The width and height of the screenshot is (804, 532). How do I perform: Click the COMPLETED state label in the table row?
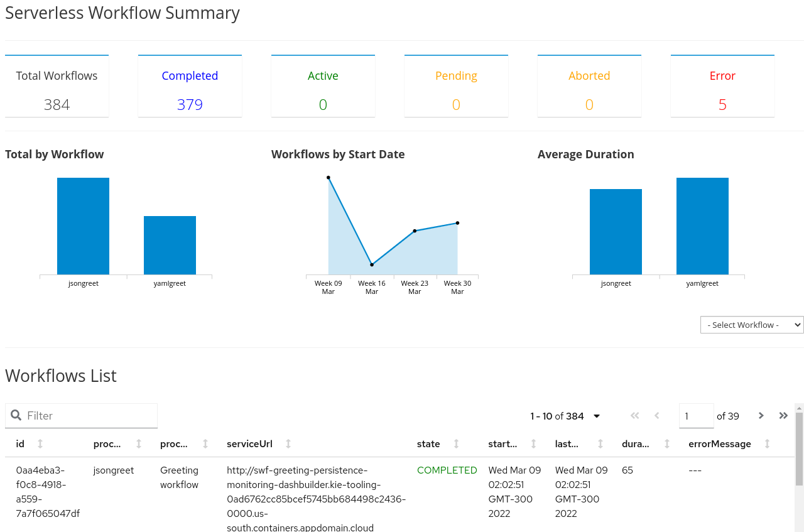tap(447, 470)
